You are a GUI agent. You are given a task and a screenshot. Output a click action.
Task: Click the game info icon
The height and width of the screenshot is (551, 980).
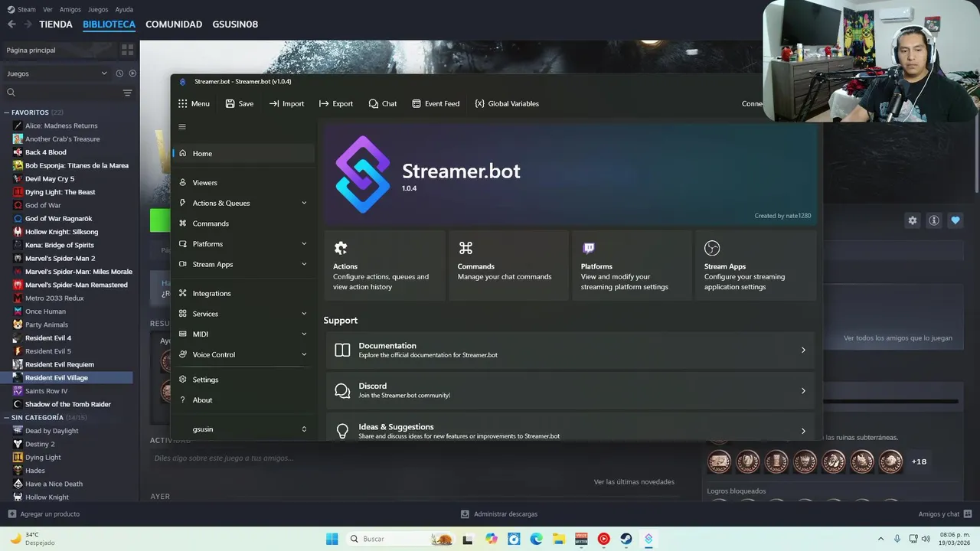click(x=934, y=220)
